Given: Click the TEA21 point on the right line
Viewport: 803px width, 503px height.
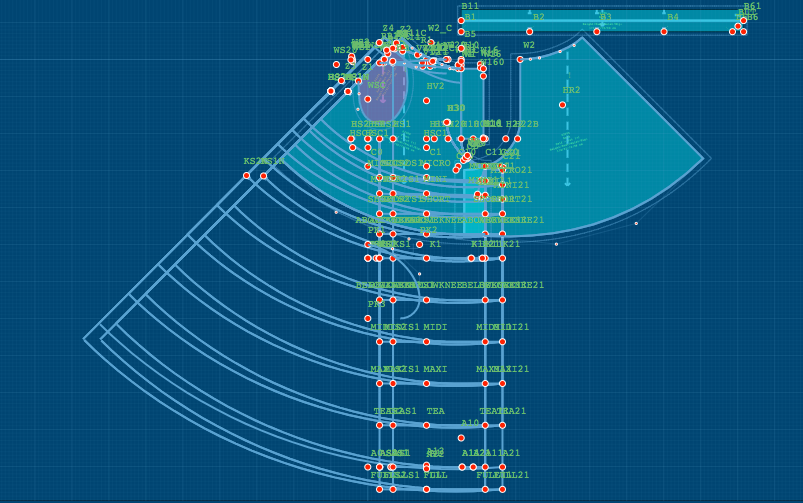Looking at the screenshot, I should (502, 425).
